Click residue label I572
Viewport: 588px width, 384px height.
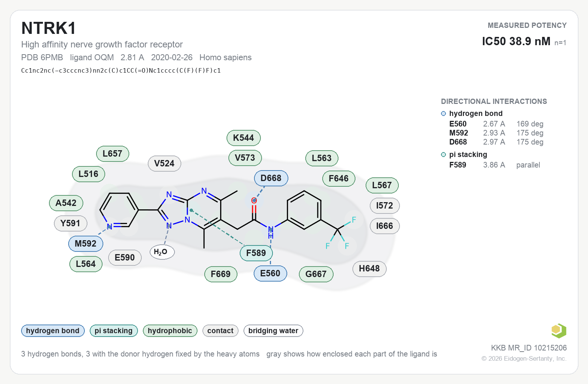coord(384,206)
